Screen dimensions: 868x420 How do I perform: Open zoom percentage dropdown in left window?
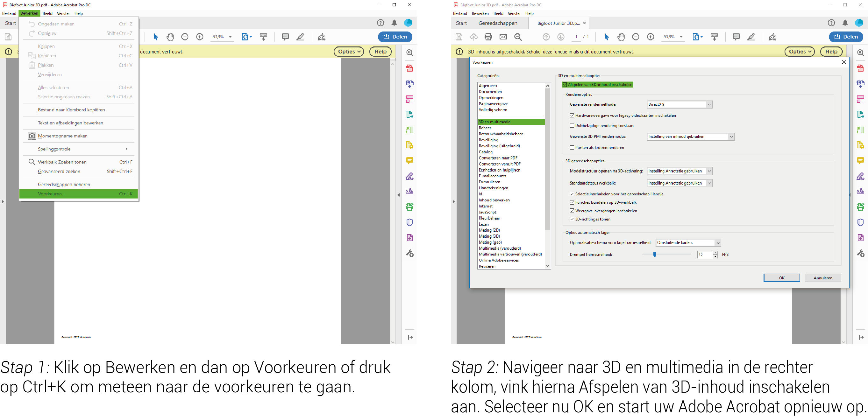click(231, 37)
